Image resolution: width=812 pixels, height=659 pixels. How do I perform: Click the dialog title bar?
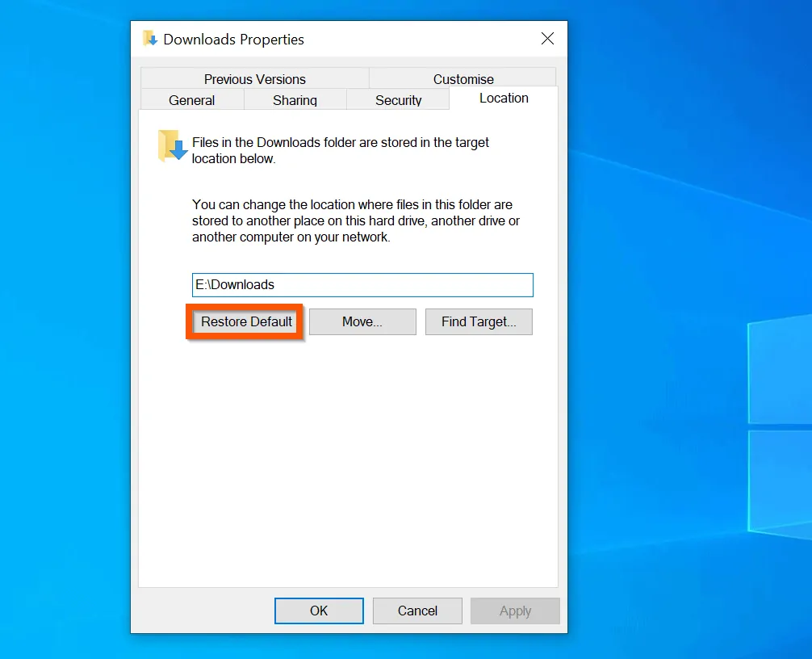pos(363,38)
